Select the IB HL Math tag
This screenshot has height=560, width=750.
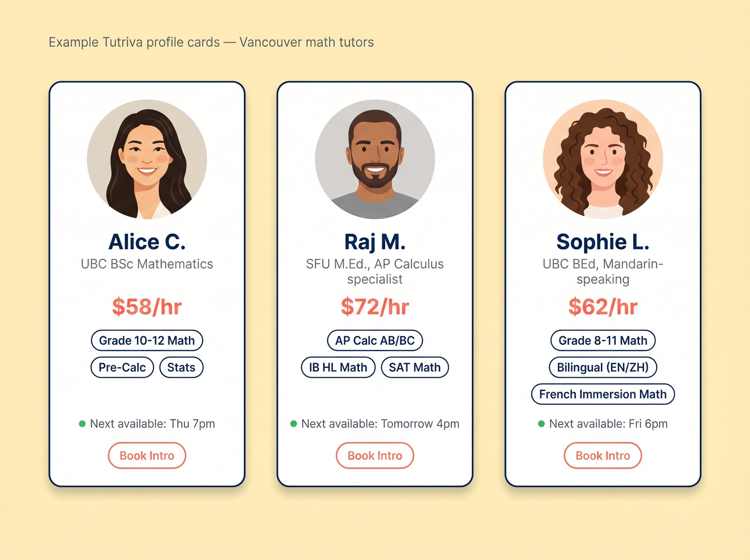pos(337,367)
